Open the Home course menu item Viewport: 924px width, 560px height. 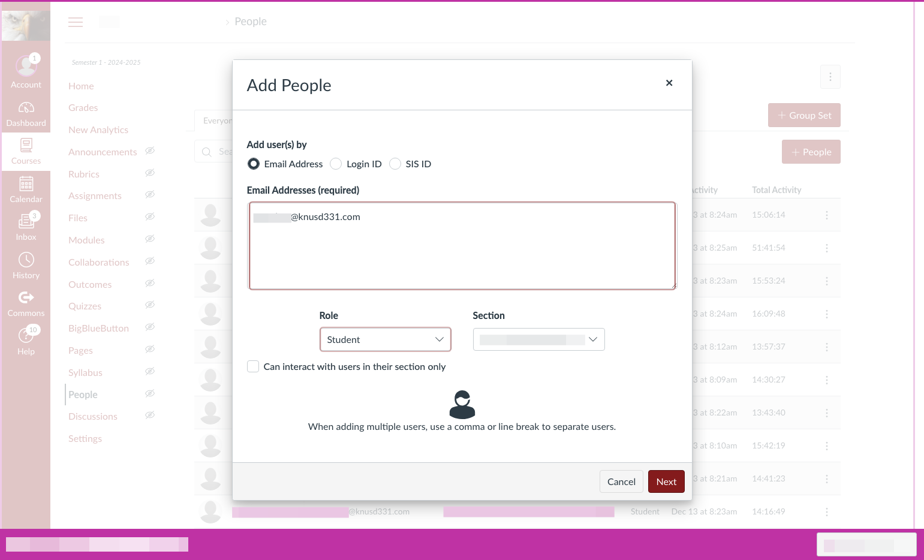81,86
